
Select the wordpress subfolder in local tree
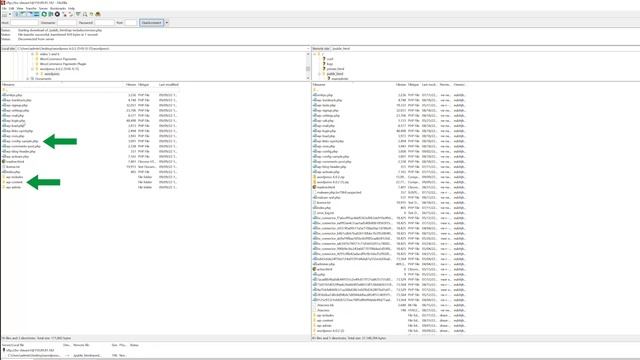coord(52,74)
